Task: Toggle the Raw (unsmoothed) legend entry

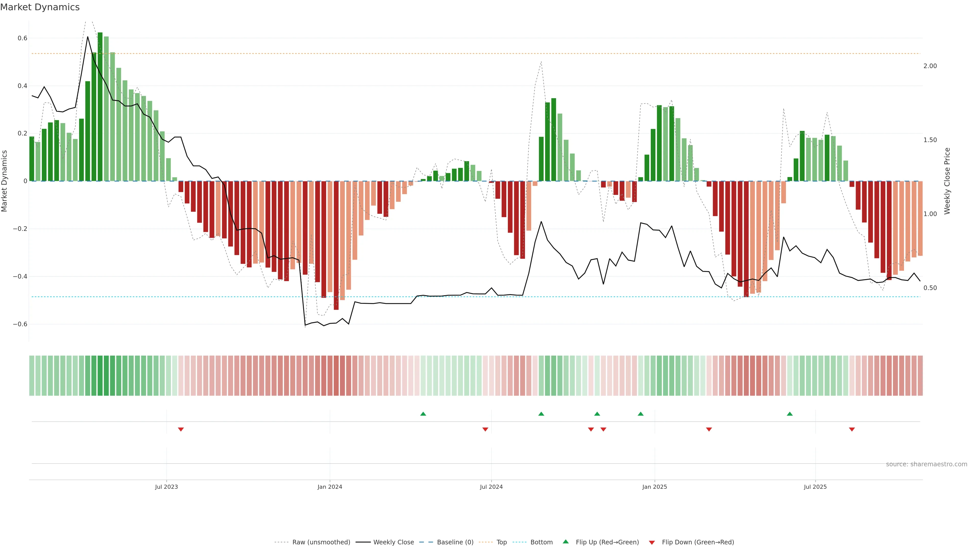Action: (x=321, y=542)
